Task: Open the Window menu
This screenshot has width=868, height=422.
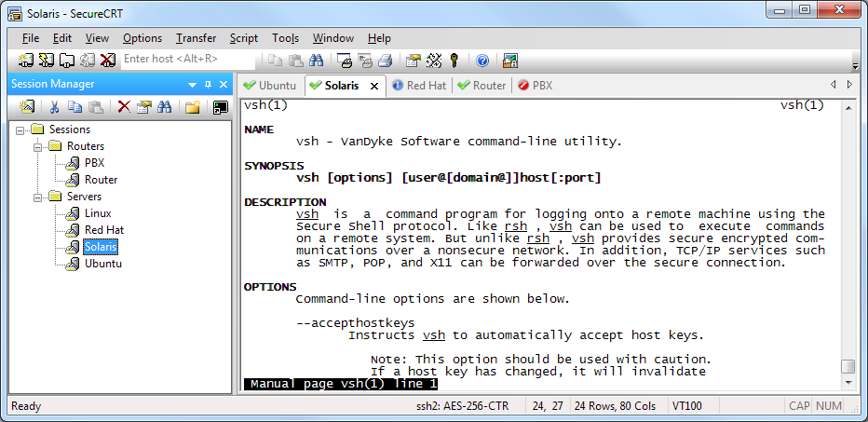Action: 333,38
